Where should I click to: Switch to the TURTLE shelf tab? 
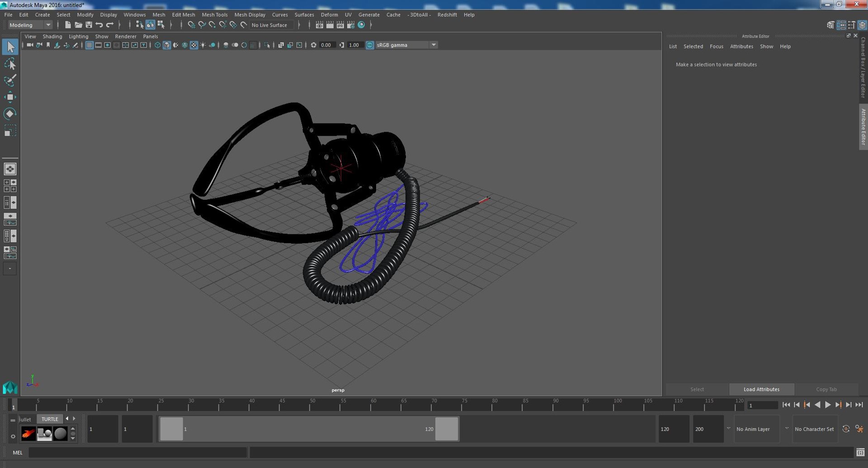[x=50, y=419]
